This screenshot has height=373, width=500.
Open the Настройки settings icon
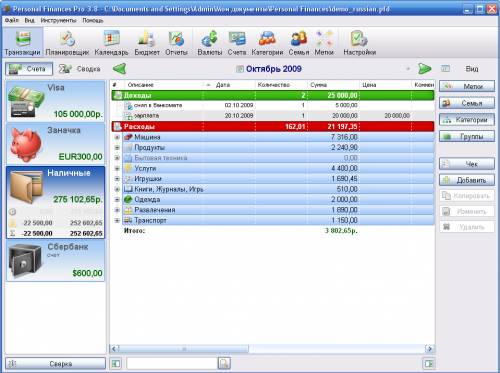(x=359, y=43)
